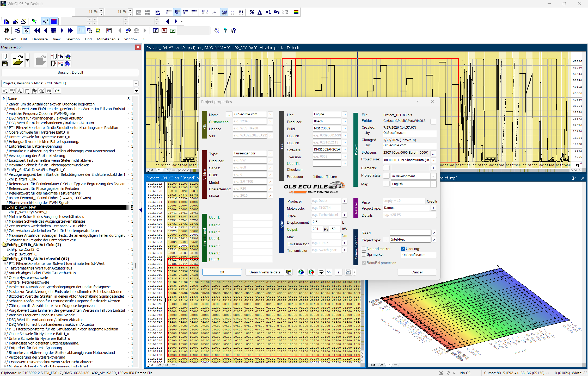This screenshot has height=376, width=588.
Task: Click the speech bubble icon in dialog
Action: coord(321,272)
